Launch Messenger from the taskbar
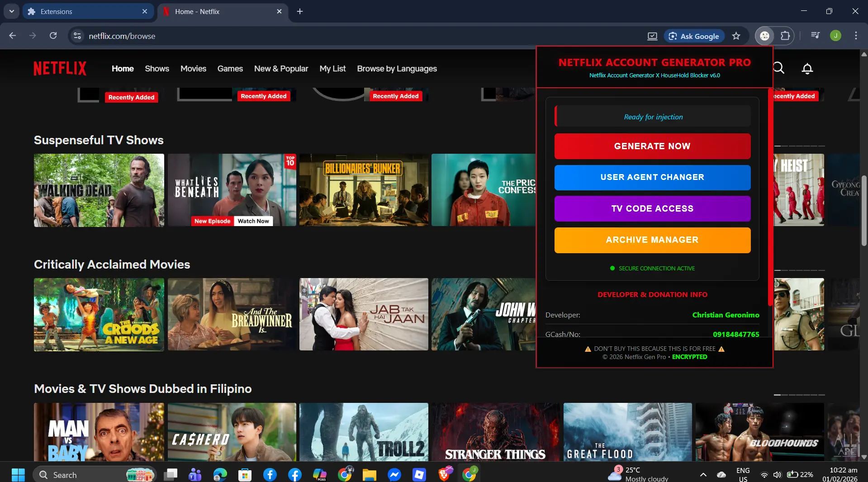The height and width of the screenshot is (482, 868). [394, 475]
